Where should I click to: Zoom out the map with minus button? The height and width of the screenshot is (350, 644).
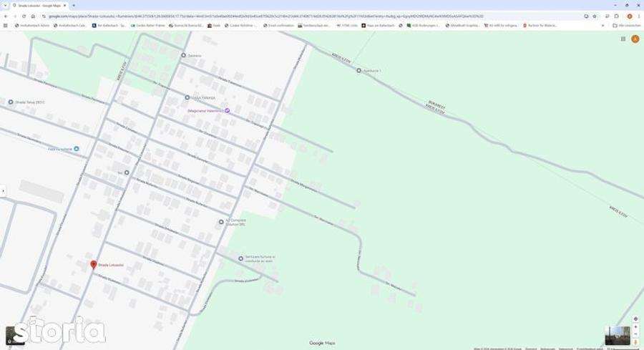tap(635, 334)
